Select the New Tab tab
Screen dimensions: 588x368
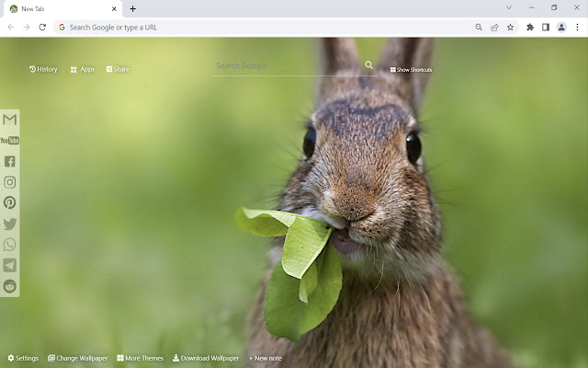pyautogui.click(x=63, y=9)
